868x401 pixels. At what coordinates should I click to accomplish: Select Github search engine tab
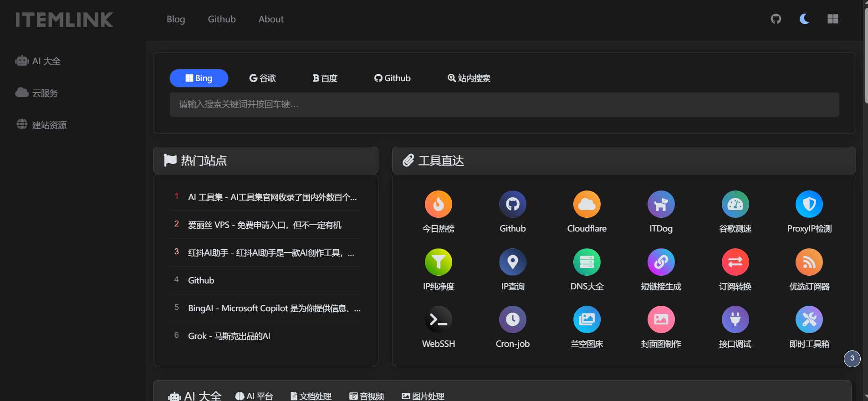[393, 78]
